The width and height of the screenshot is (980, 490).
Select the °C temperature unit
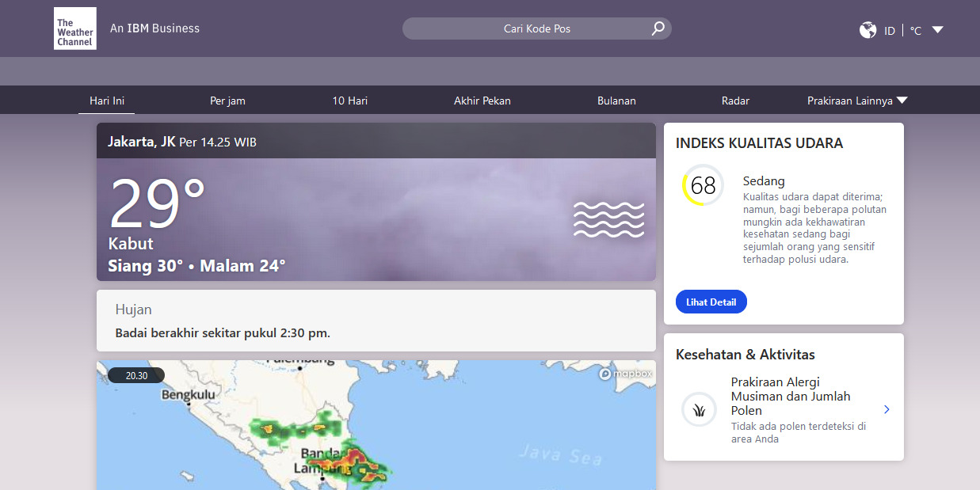915,31
